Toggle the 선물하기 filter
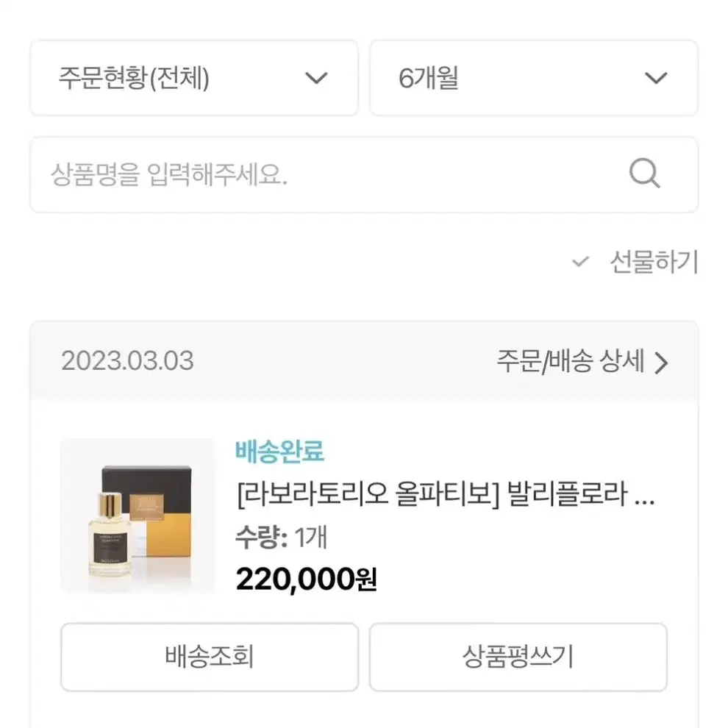 click(635, 262)
